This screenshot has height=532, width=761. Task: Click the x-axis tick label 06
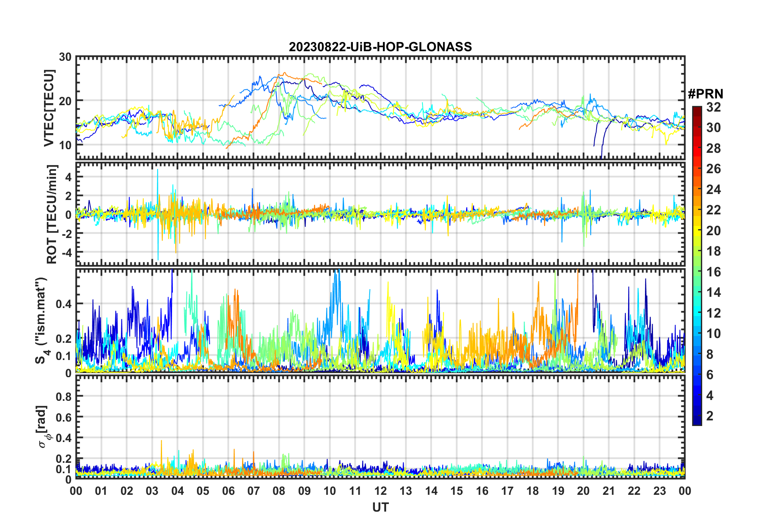(228, 491)
